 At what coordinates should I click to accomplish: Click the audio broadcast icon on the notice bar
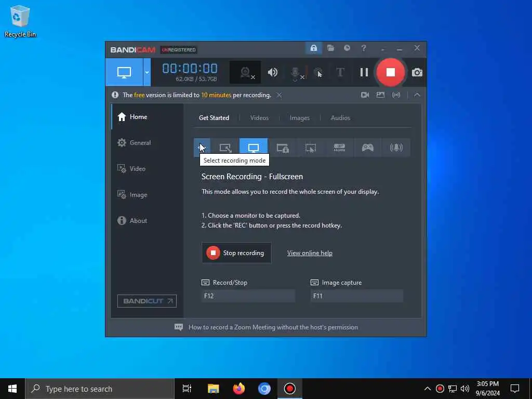396,95
